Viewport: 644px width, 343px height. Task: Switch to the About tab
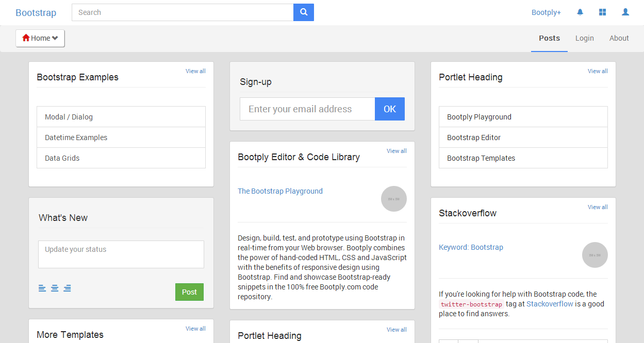pyautogui.click(x=619, y=38)
